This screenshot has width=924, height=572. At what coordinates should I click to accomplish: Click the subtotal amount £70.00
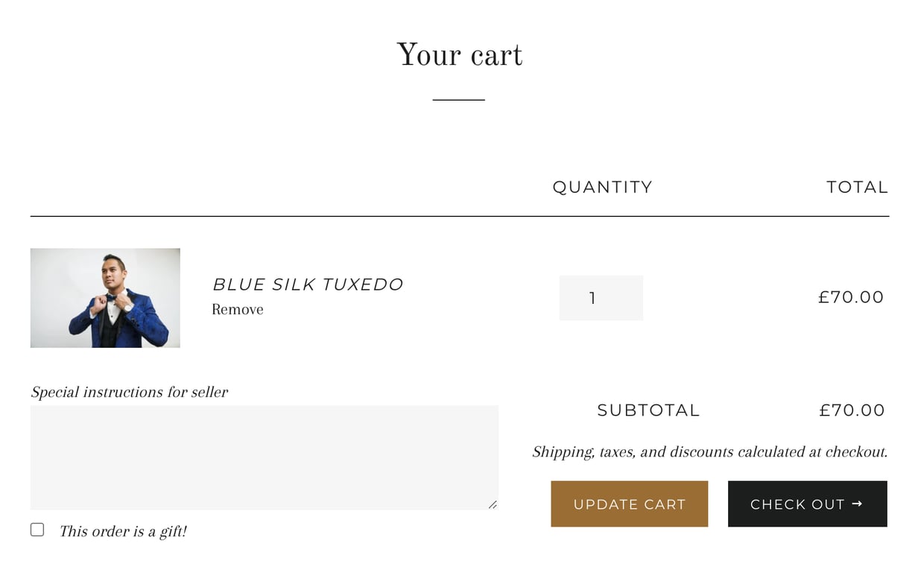point(852,410)
